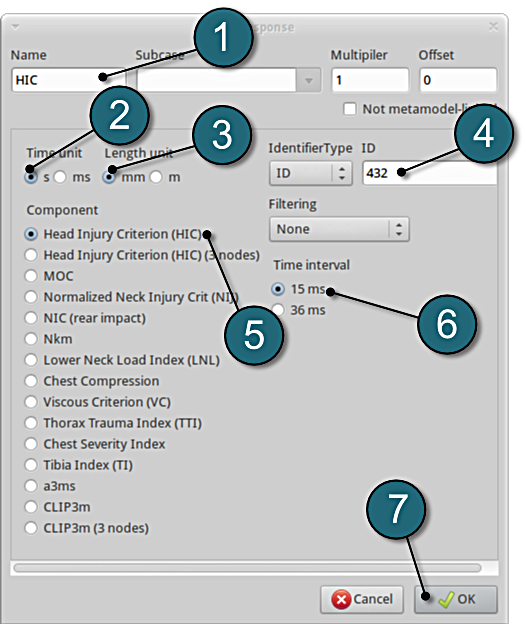Choose the 36 ms time interval

pos(278,310)
